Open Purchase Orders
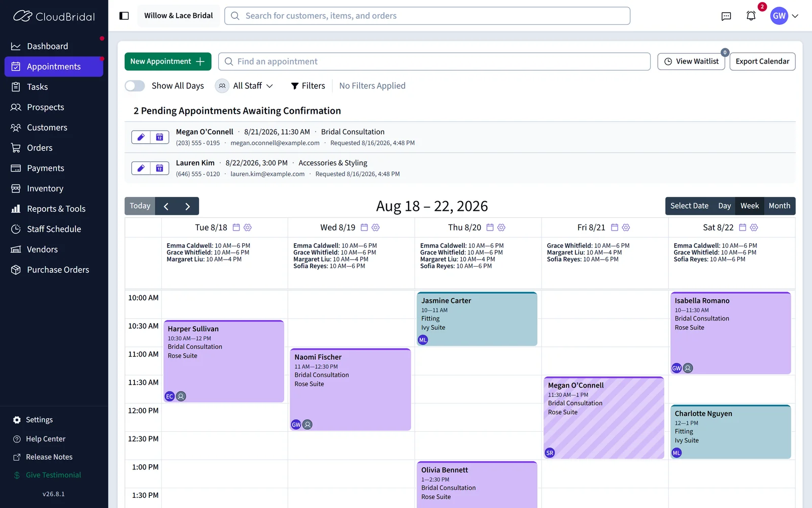This screenshot has width=812, height=508. click(x=54, y=270)
